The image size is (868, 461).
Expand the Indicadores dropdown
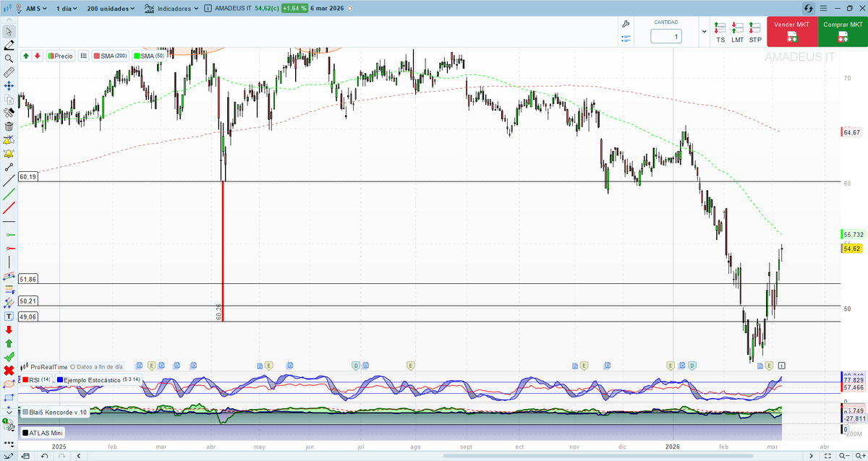pyautogui.click(x=171, y=9)
